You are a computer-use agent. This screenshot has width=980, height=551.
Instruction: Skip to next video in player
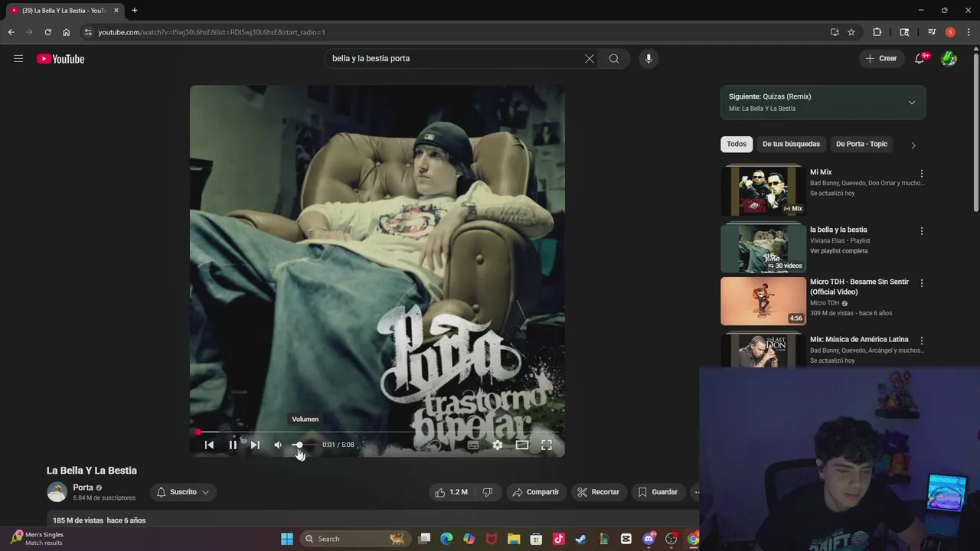(x=255, y=445)
